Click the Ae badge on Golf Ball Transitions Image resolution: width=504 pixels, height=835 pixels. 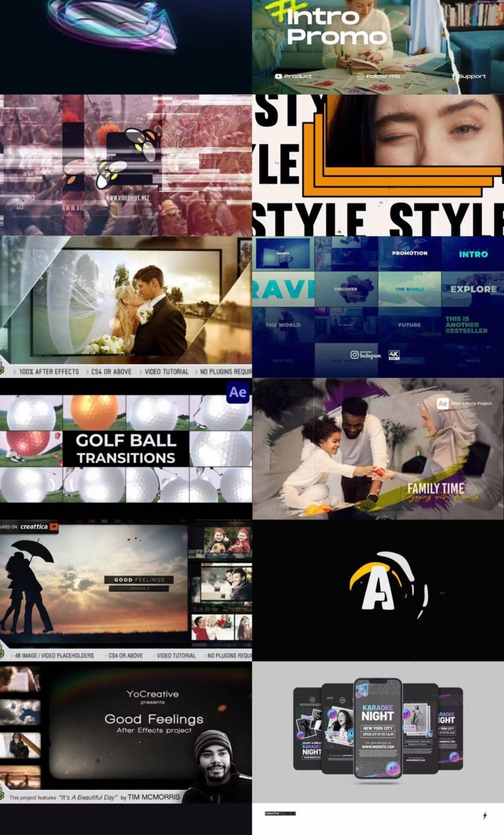[238, 392]
